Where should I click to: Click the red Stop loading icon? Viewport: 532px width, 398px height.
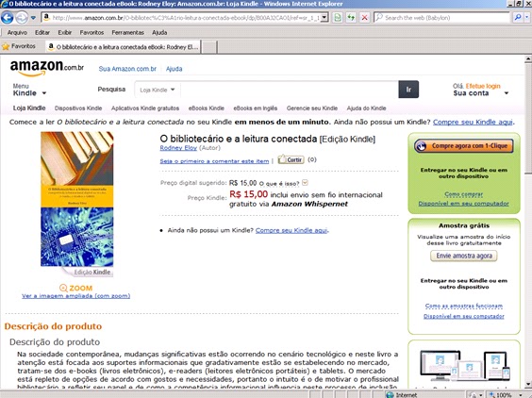[x=365, y=18]
